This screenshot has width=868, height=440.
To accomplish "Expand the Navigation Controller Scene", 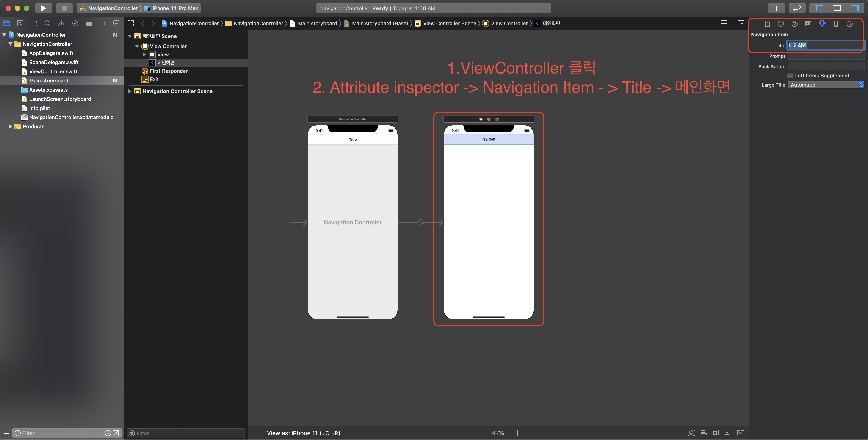I will (130, 91).
